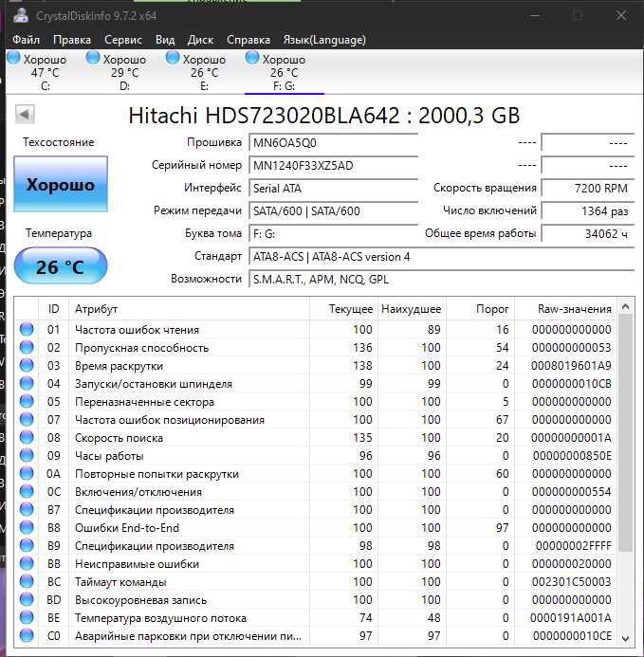The image size is (644, 657).
Task: Click the rotation speed value 7200 RPM
Action: pos(588,188)
